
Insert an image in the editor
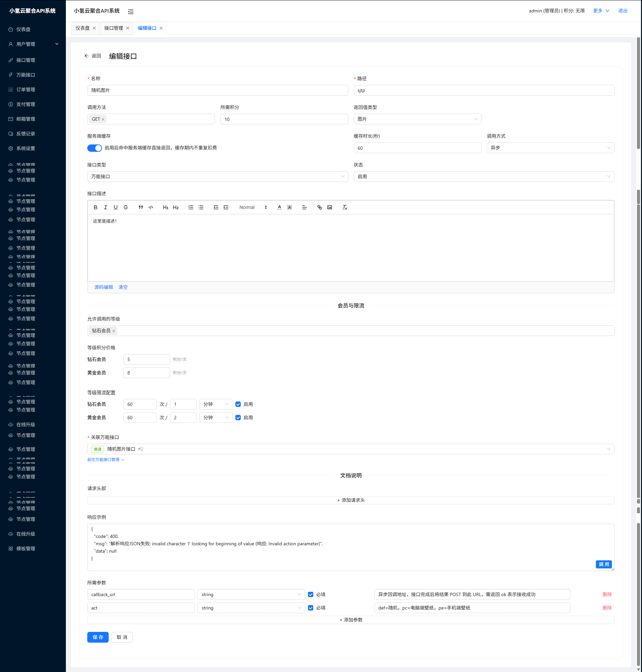coord(330,207)
